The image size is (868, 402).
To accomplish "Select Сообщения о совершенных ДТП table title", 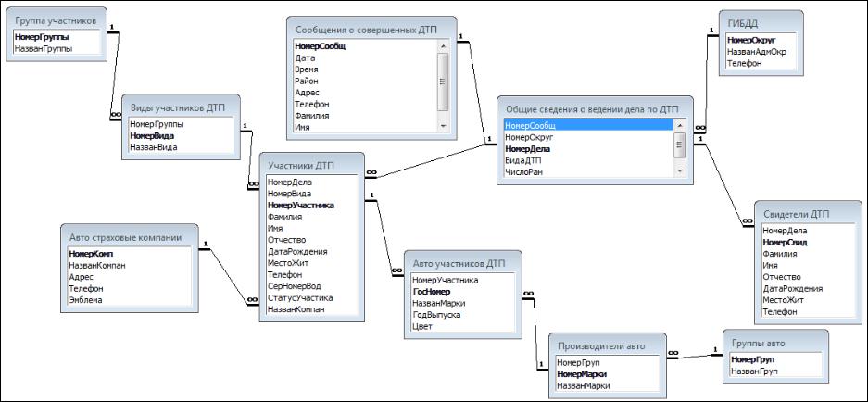I will click(367, 30).
